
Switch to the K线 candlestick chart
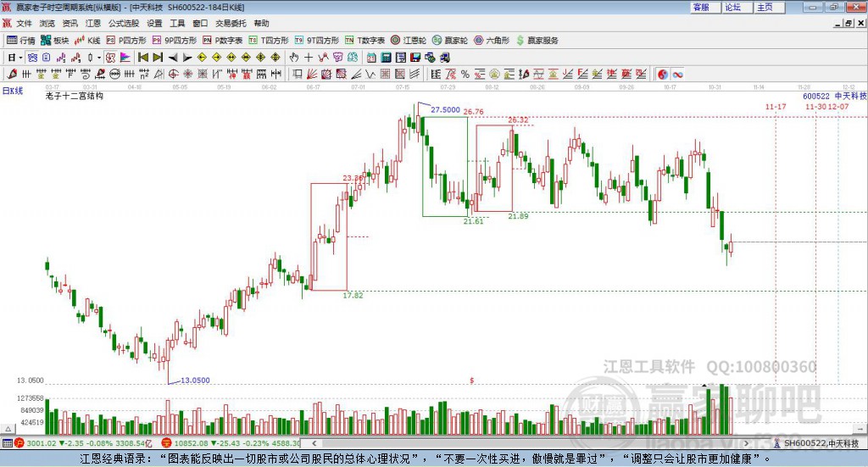tap(87, 41)
